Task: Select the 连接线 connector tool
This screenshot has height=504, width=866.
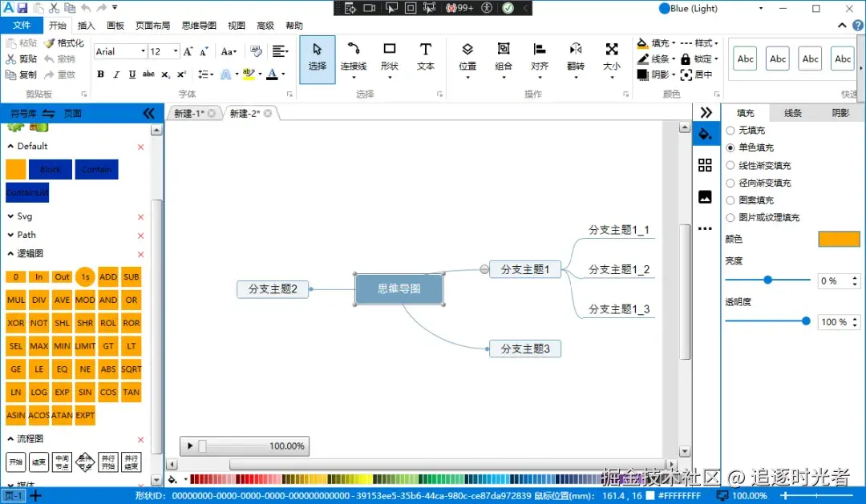Action: [354, 58]
